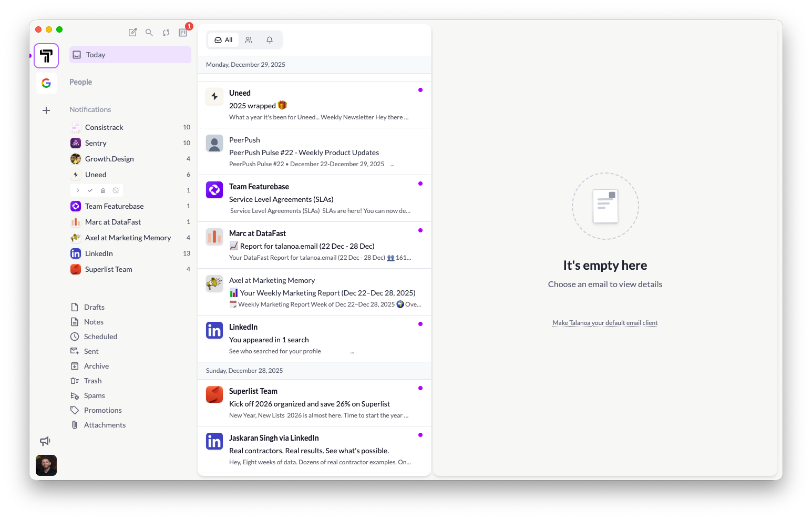Click the unread purple dot on LinkedIn email
The image size is (812, 519).
click(x=420, y=324)
